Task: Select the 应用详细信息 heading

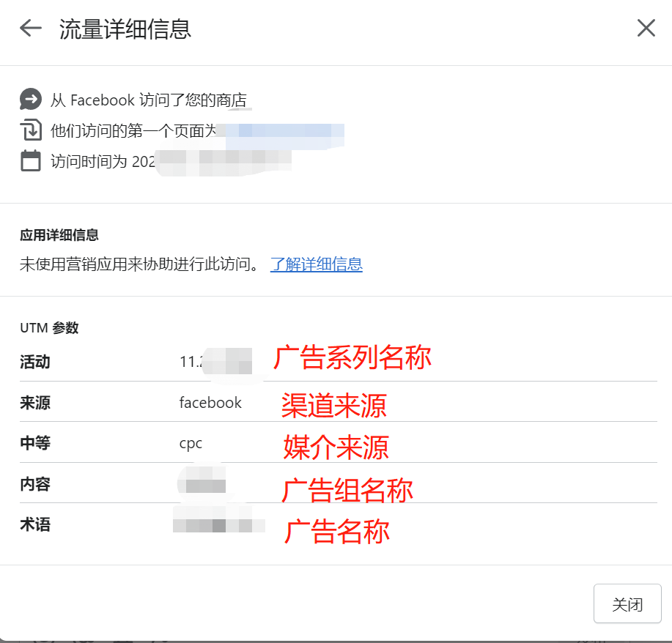Action: tap(59, 235)
